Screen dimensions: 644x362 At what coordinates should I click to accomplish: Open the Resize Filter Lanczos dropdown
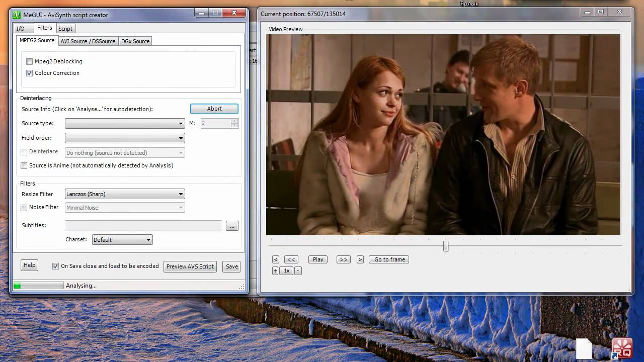[x=125, y=194]
